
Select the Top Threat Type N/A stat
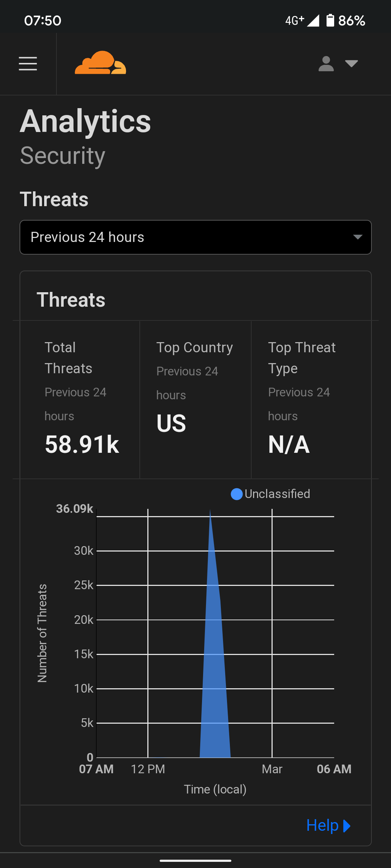(289, 444)
